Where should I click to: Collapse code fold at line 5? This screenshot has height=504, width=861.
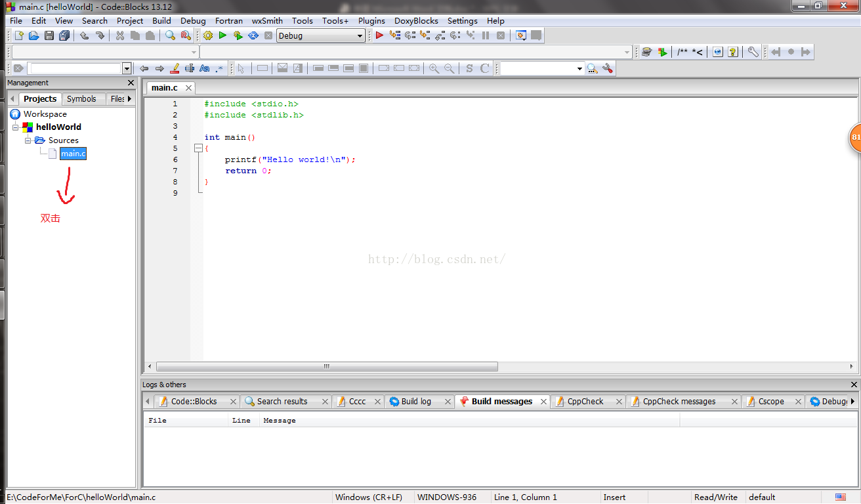coord(198,148)
